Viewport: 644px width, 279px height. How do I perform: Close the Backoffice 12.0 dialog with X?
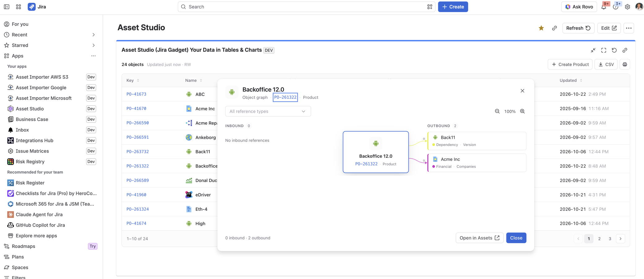[522, 91]
